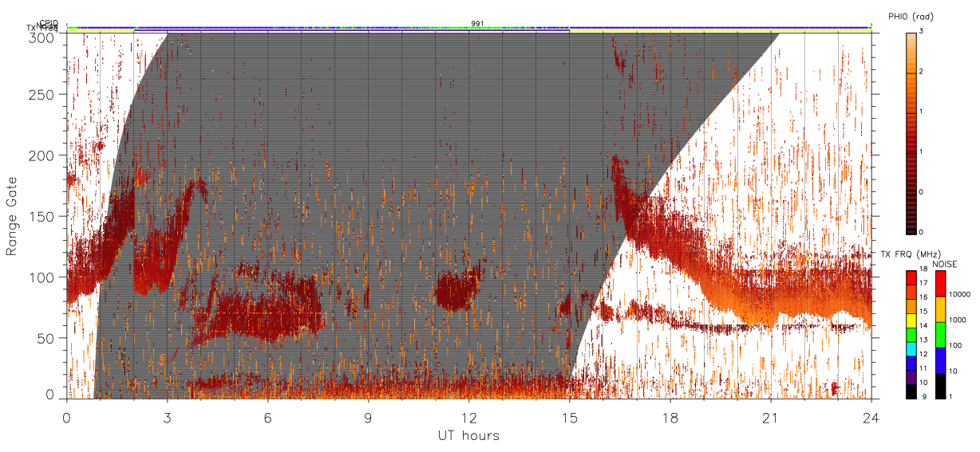This screenshot has width=980, height=452.
Task: Click the 'TX FRQ (MHz)' legend title
Action: coord(911,254)
